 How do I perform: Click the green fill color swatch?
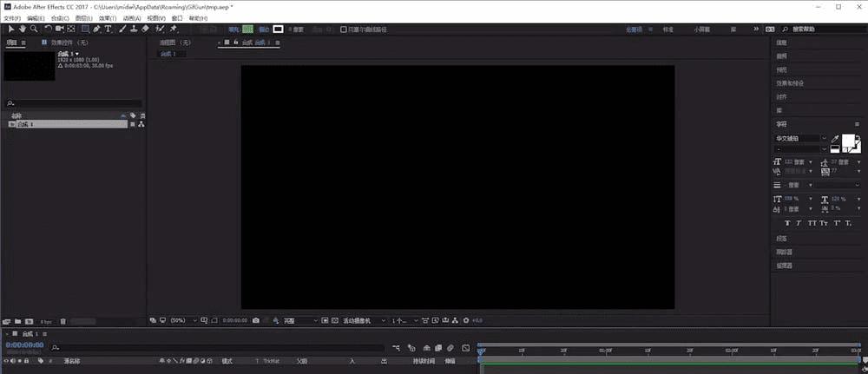coord(248,30)
